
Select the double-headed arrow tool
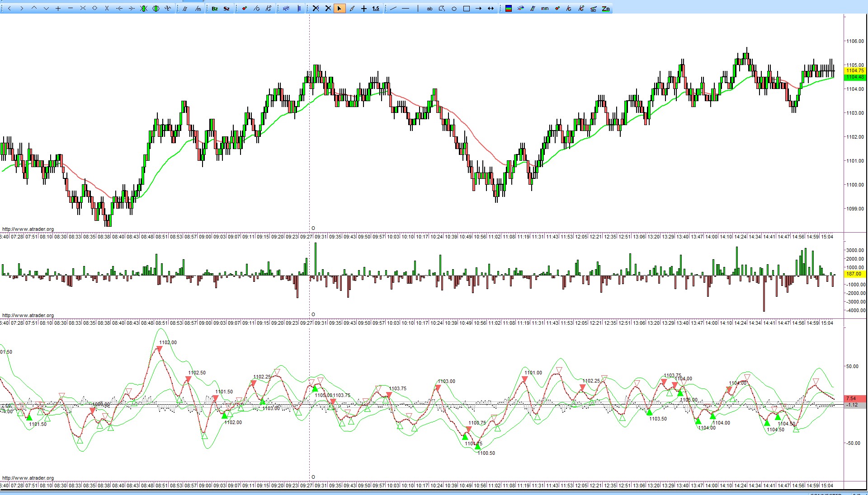(x=491, y=9)
